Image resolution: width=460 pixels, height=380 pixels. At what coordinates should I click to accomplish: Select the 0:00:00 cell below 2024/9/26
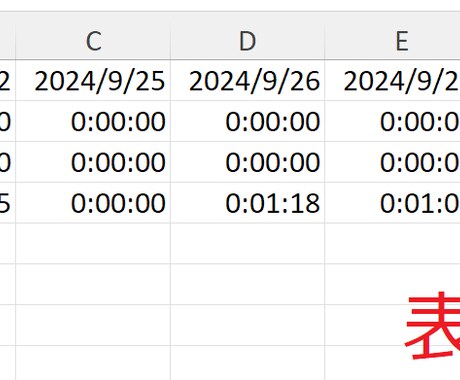click(x=248, y=121)
